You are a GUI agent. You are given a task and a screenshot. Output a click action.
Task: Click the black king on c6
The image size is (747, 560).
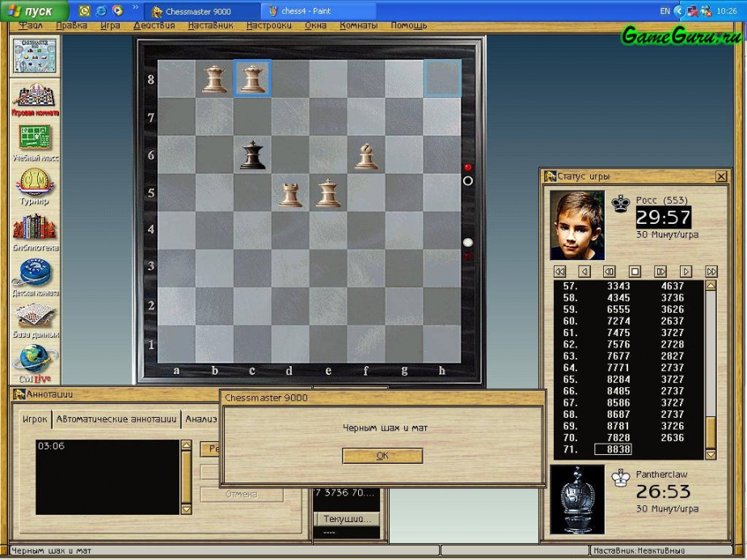click(x=252, y=155)
